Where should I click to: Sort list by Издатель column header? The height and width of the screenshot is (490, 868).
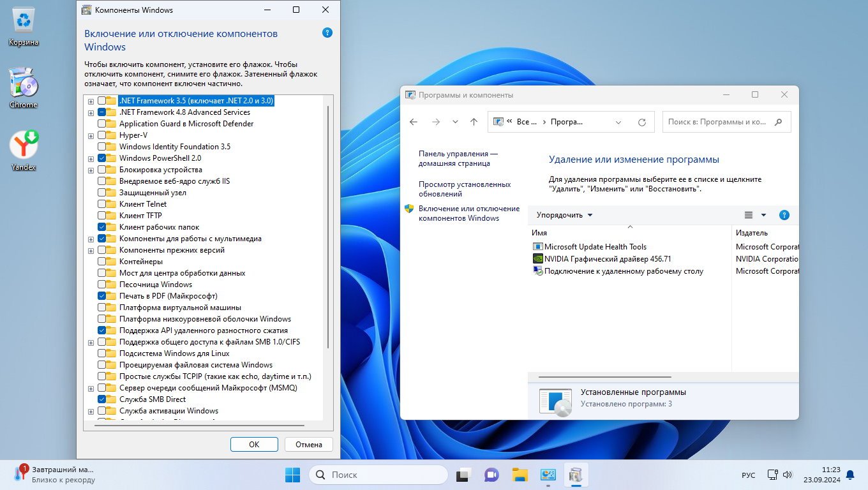pyautogui.click(x=752, y=233)
